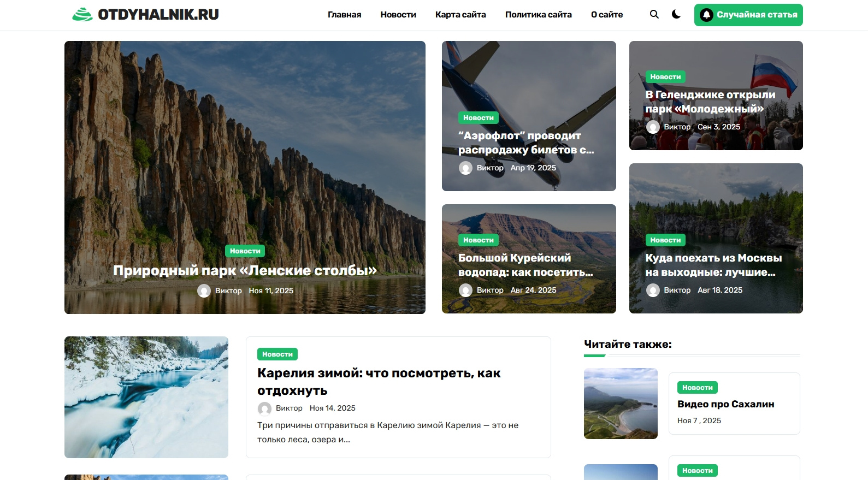Click the Новости tag on the Геленджик card

point(665,77)
